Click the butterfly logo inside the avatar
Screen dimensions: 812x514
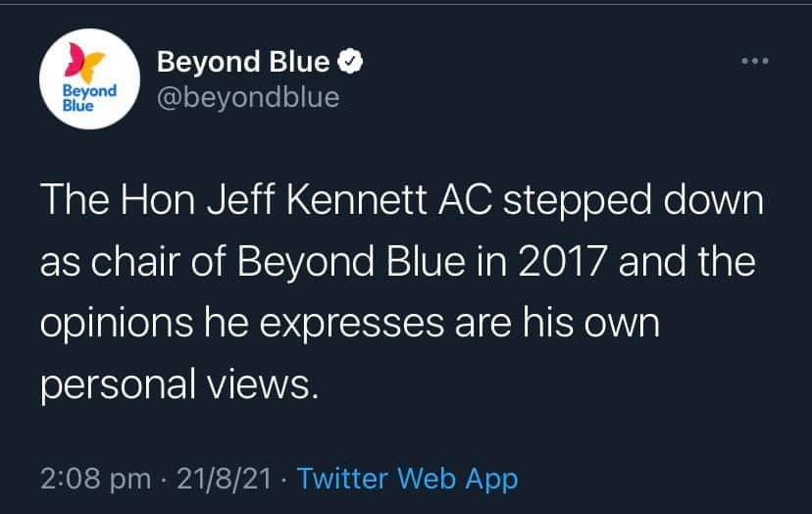tap(84, 63)
